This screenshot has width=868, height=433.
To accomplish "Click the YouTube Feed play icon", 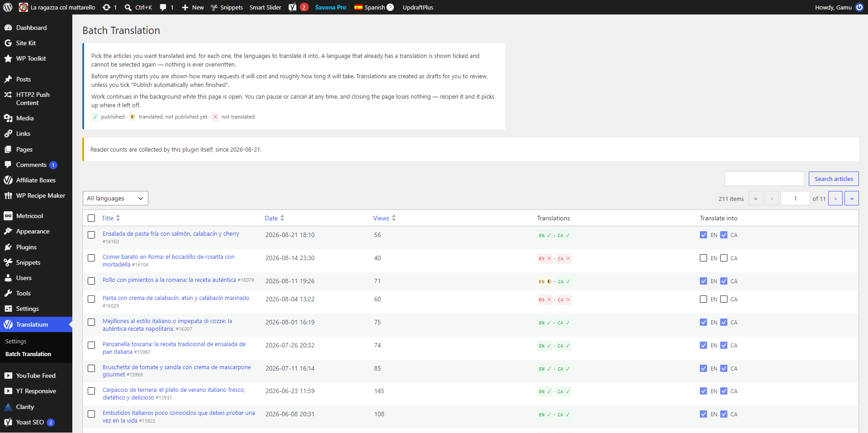I will pos(8,376).
